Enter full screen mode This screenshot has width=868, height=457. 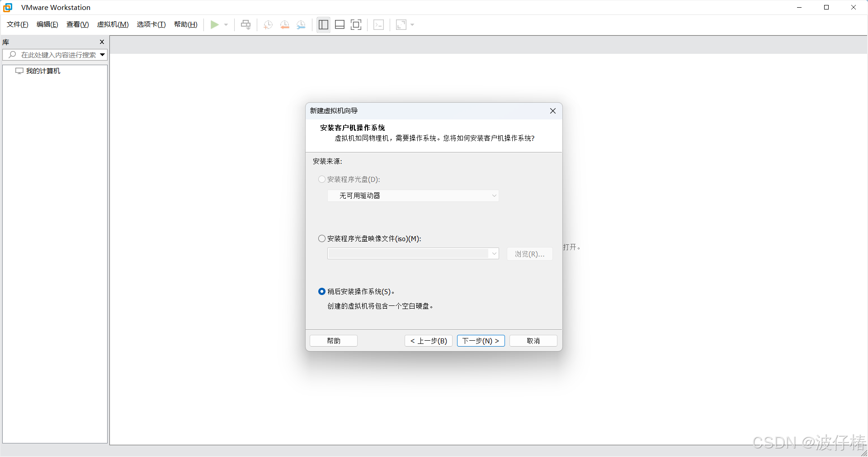[x=356, y=25]
